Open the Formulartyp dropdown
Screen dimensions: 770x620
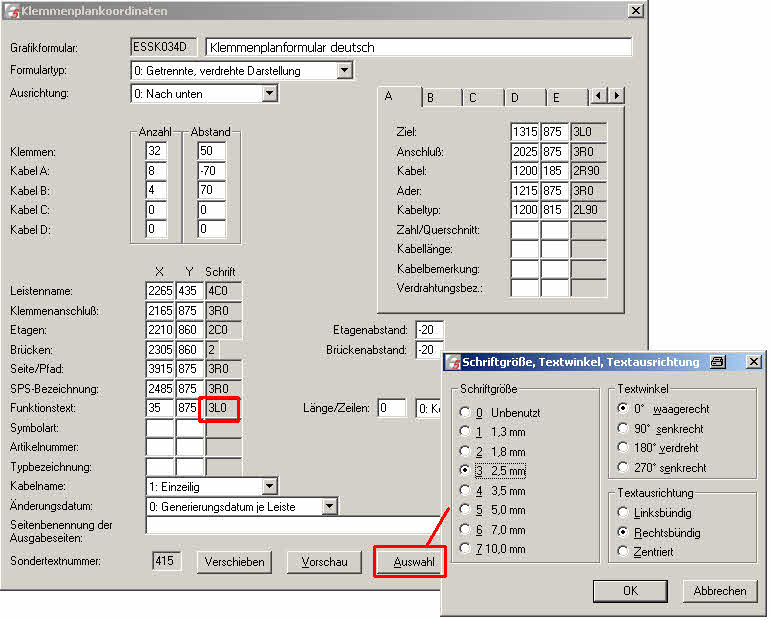tap(345, 70)
